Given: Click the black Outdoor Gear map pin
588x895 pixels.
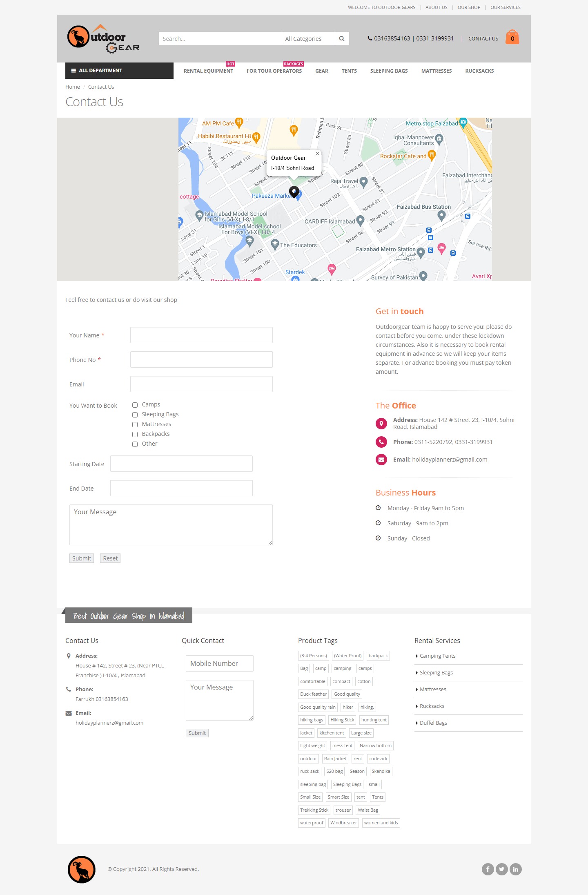Looking at the screenshot, I should [294, 192].
